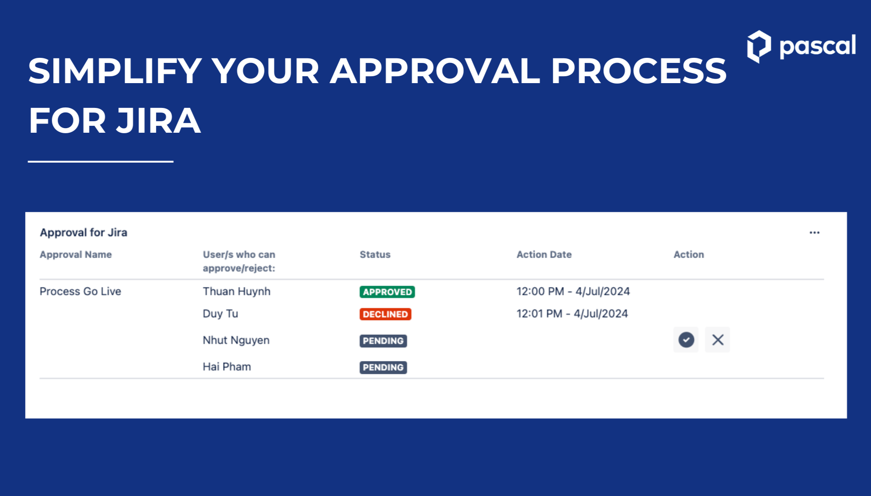Click the APPROVED status badge
This screenshot has width=871, height=496.
[x=387, y=292]
